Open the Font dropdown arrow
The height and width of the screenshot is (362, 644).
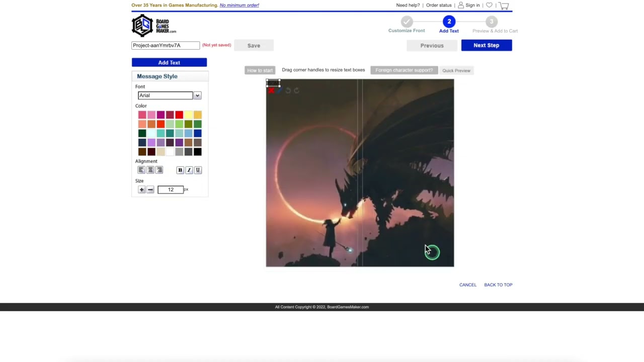pyautogui.click(x=197, y=96)
